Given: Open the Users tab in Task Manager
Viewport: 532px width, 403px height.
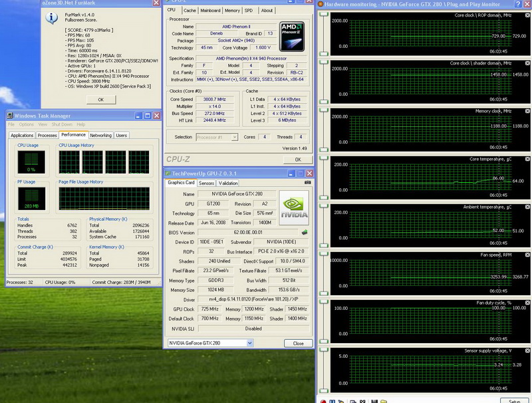Looking at the screenshot, I should 122,136.
